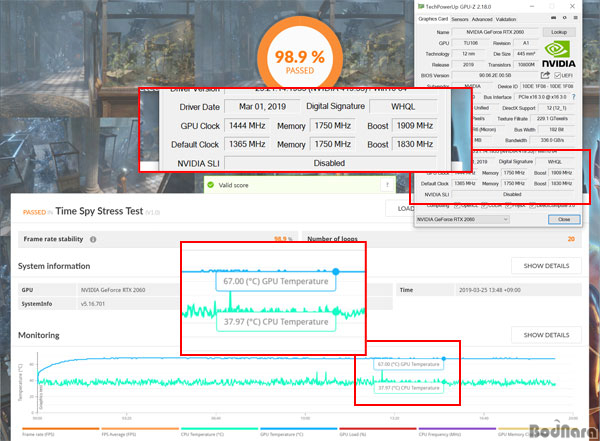Click the Valid score label

[x=233, y=185]
